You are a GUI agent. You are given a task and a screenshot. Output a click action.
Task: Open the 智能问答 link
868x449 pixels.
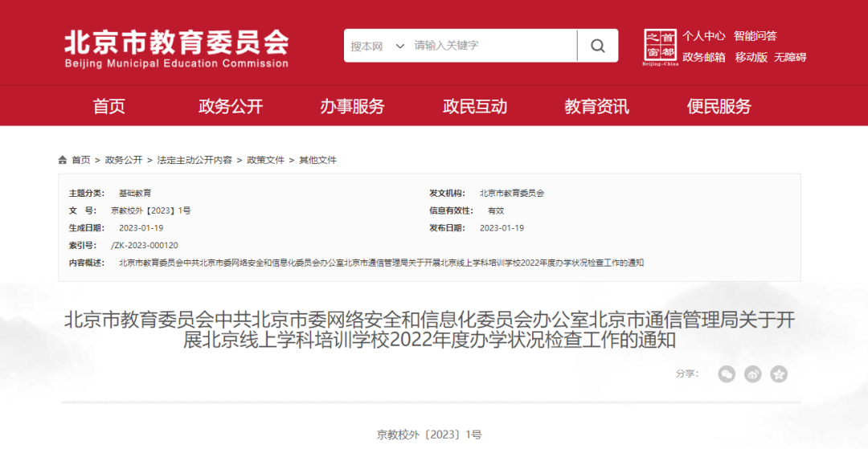click(x=755, y=36)
